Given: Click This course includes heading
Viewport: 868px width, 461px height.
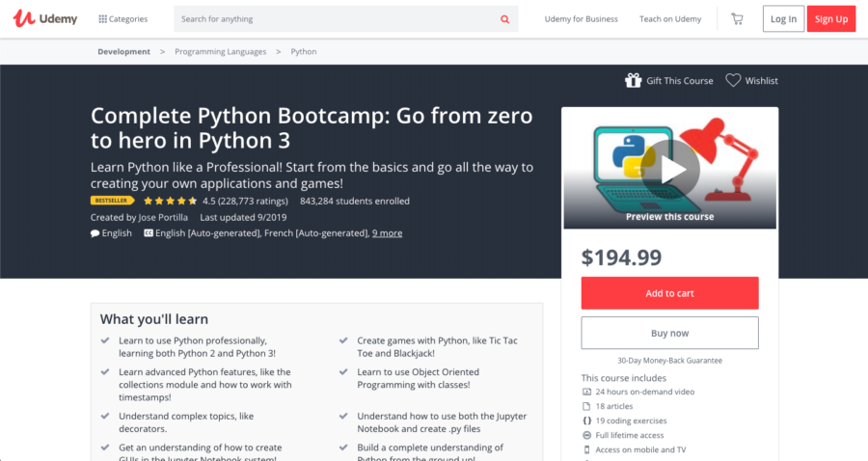Looking at the screenshot, I should click(624, 378).
